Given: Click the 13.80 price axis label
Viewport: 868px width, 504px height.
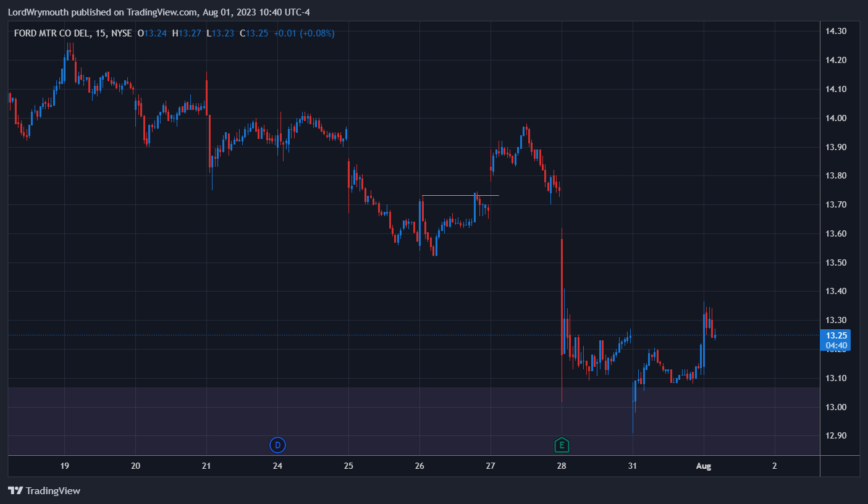Looking at the screenshot, I should pos(836,175).
